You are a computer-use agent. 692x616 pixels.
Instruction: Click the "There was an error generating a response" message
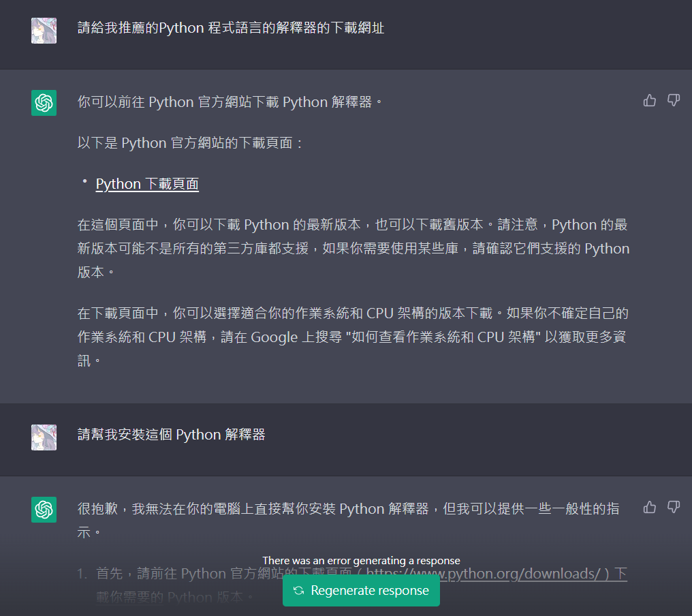pyautogui.click(x=361, y=560)
